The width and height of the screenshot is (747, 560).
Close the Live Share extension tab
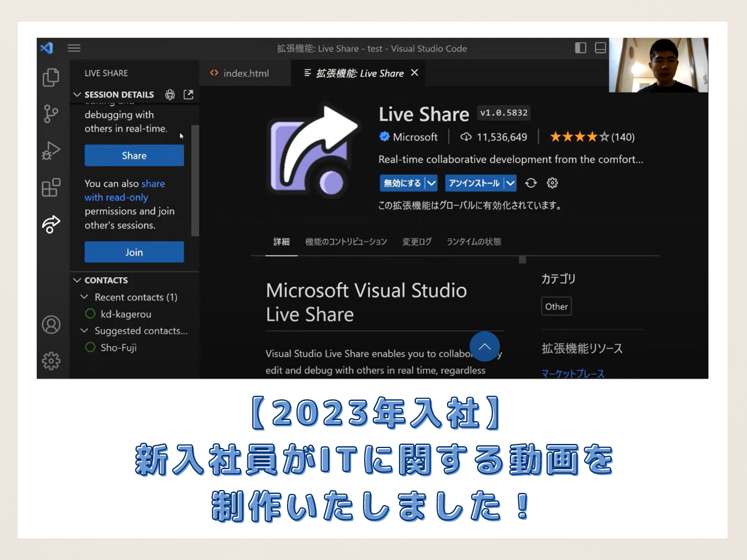[414, 72]
